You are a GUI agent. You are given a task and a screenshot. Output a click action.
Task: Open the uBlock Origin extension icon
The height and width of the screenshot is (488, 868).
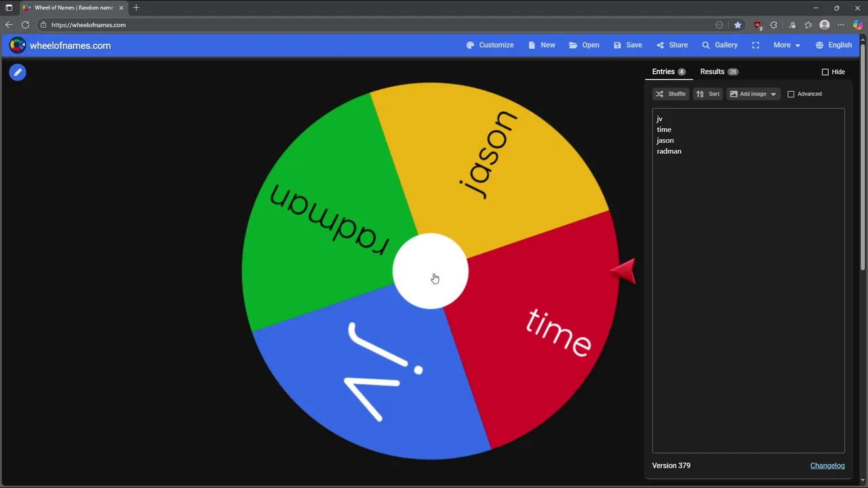pyautogui.click(x=757, y=25)
